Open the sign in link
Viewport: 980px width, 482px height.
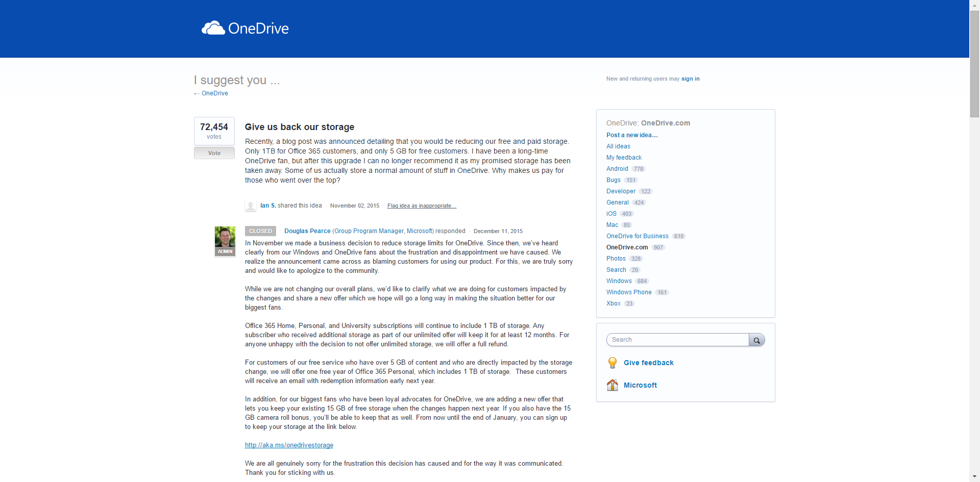pyautogui.click(x=691, y=79)
